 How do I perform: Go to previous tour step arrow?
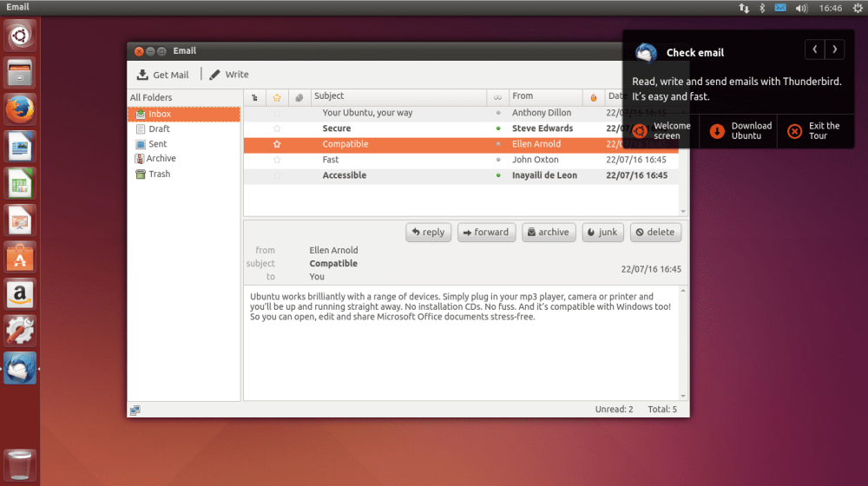tap(815, 49)
